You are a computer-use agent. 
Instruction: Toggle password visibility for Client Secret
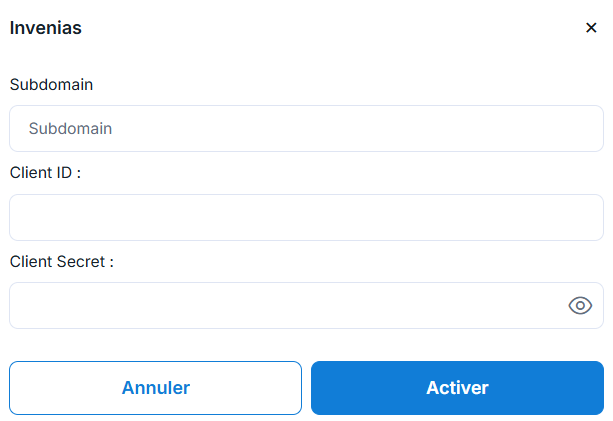pos(580,306)
